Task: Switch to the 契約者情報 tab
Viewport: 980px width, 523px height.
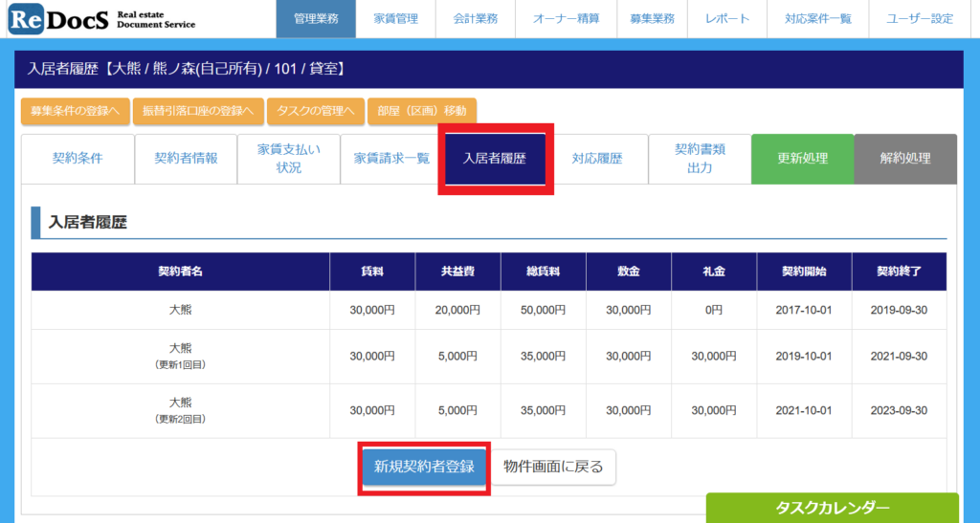Action: (187, 159)
